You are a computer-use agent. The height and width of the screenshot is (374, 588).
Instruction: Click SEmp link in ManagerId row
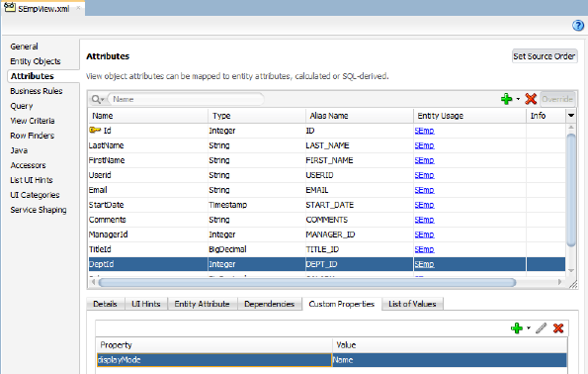tap(424, 234)
